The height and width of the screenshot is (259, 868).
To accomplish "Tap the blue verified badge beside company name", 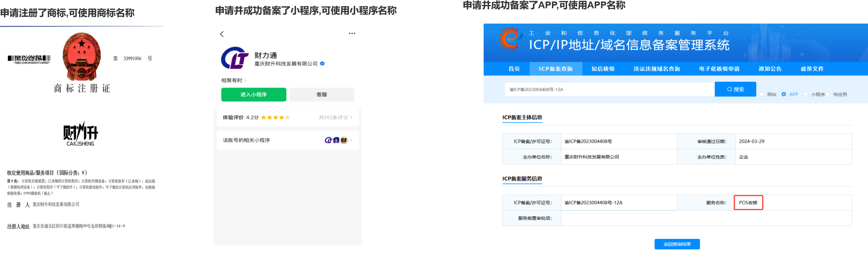I will click(x=322, y=63).
